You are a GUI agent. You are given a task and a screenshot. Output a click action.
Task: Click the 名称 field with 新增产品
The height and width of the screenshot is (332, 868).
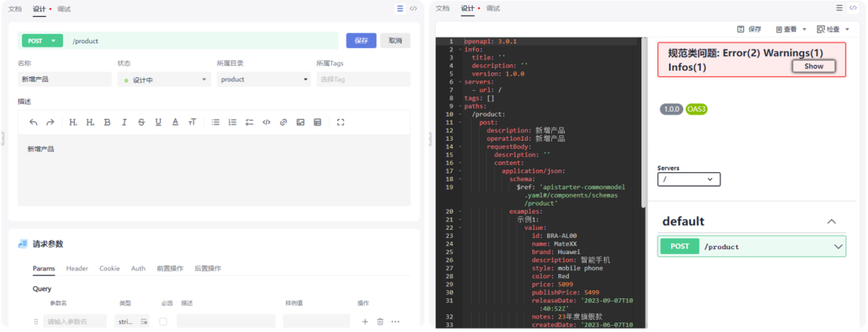[x=64, y=80]
